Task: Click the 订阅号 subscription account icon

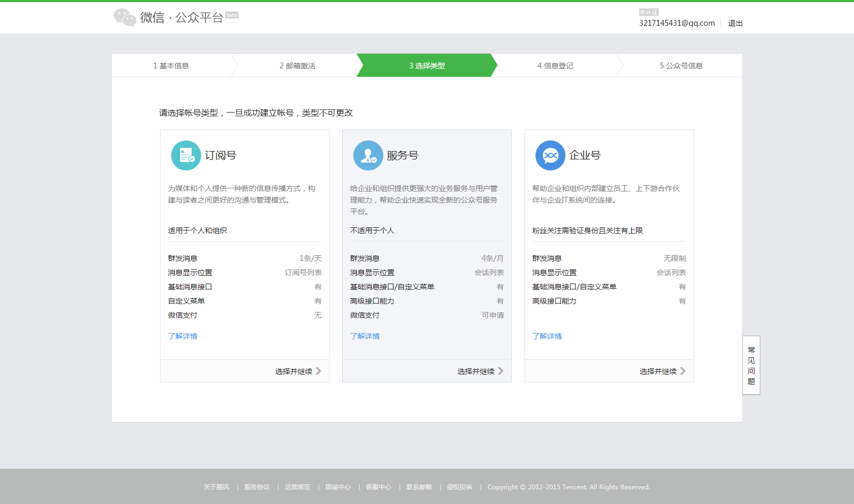Action: [186, 155]
